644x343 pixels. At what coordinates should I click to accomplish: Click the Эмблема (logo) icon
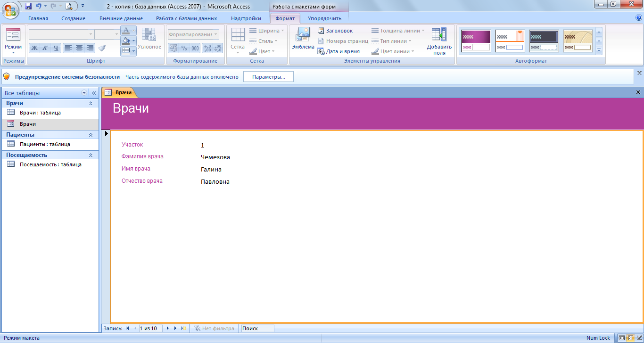click(303, 39)
